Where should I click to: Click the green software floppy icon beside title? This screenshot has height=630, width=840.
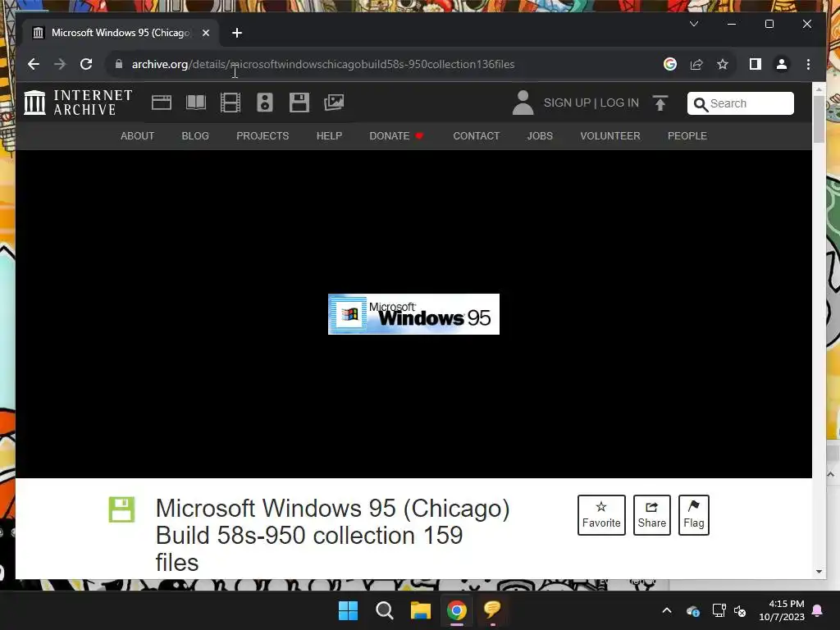(x=121, y=509)
